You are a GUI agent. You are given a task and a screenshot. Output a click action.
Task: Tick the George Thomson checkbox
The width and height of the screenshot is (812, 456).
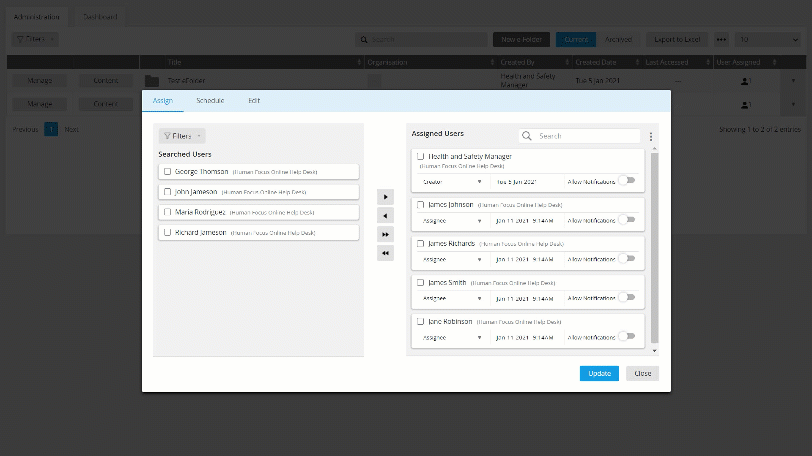(168, 171)
